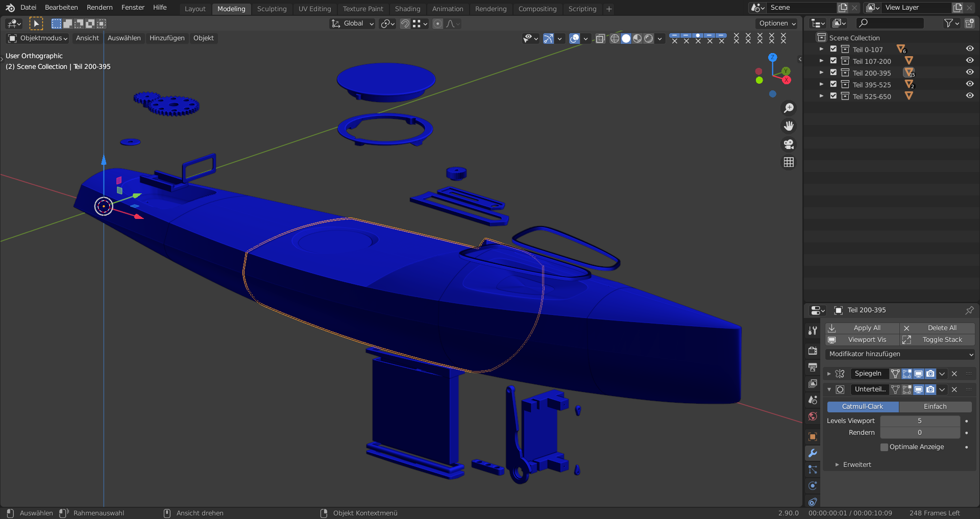Click the zoom magnifier viewport icon
This screenshot has width=980, height=519.
pyautogui.click(x=789, y=108)
